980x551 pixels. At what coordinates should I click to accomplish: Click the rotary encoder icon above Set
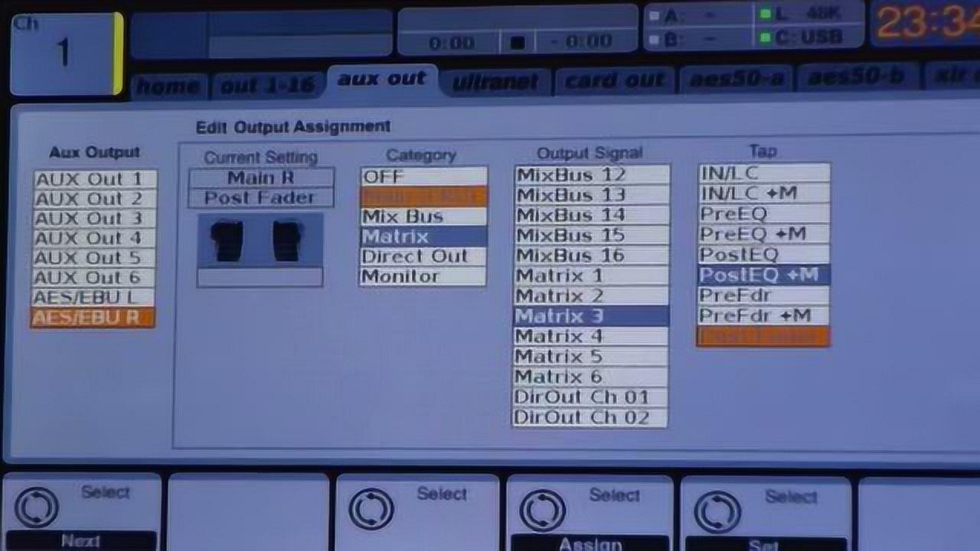[717, 511]
